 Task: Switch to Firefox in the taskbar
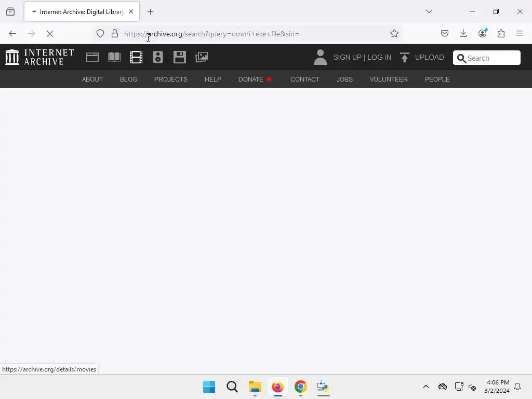click(277, 387)
